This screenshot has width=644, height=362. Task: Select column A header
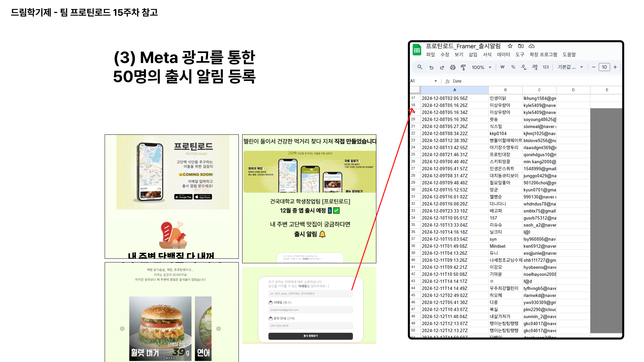[x=454, y=90]
